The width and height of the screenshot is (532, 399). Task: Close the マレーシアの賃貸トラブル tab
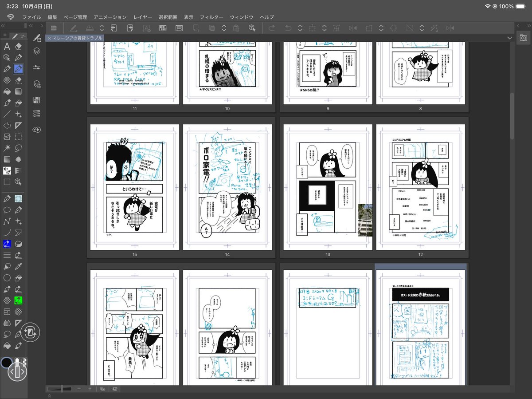pos(49,38)
